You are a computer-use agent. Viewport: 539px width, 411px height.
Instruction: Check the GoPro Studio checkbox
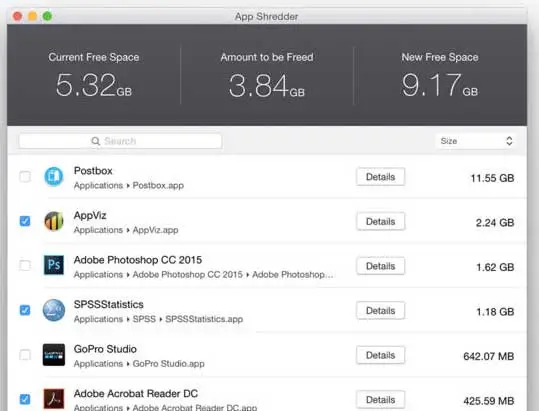point(25,355)
